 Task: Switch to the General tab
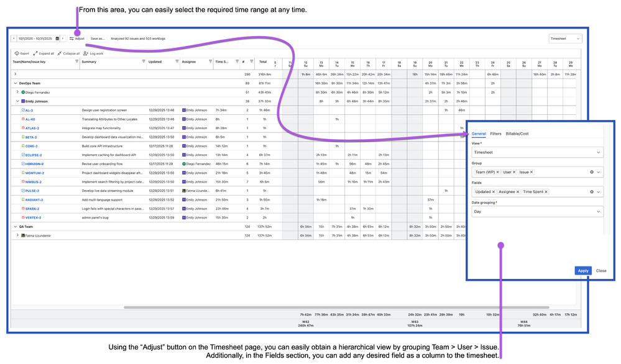tap(479, 134)
